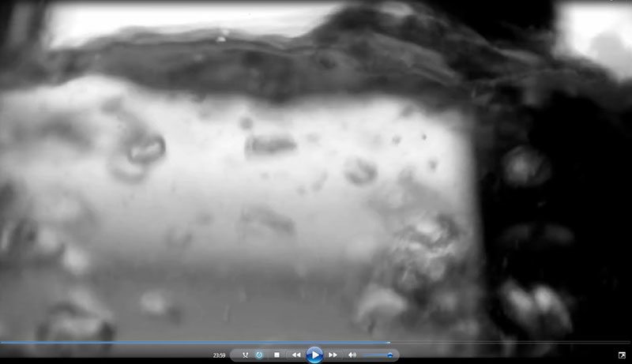632x364 pixels.
Task: Stop the video playback
Action: (x=276, y=355)
